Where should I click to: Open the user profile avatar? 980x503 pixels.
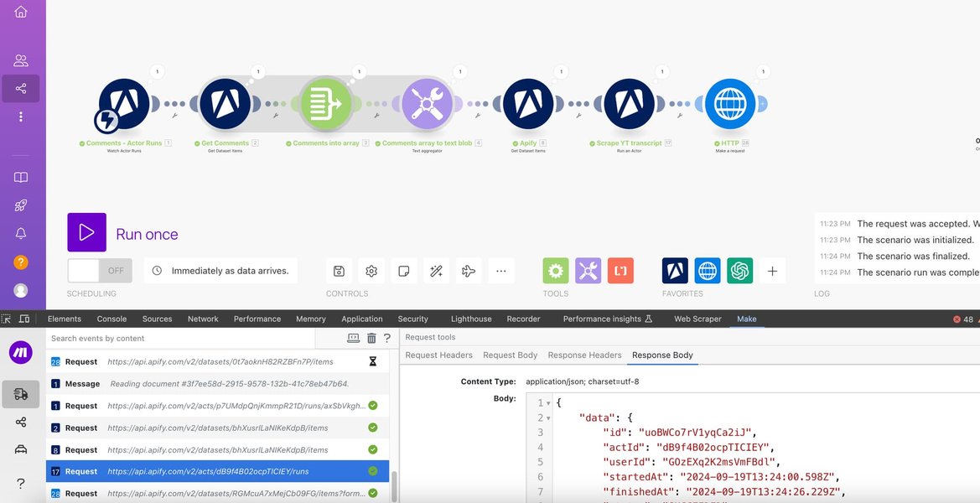point(21,291)
